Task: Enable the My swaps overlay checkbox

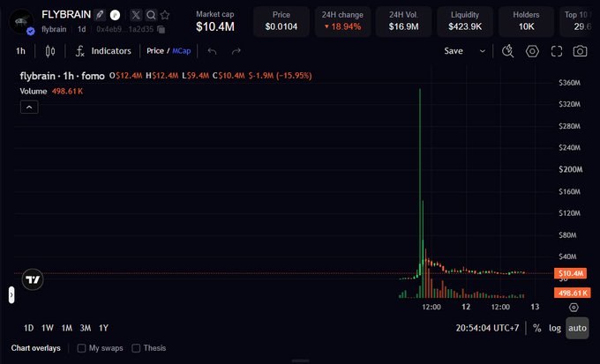Action: coord(81,348)
